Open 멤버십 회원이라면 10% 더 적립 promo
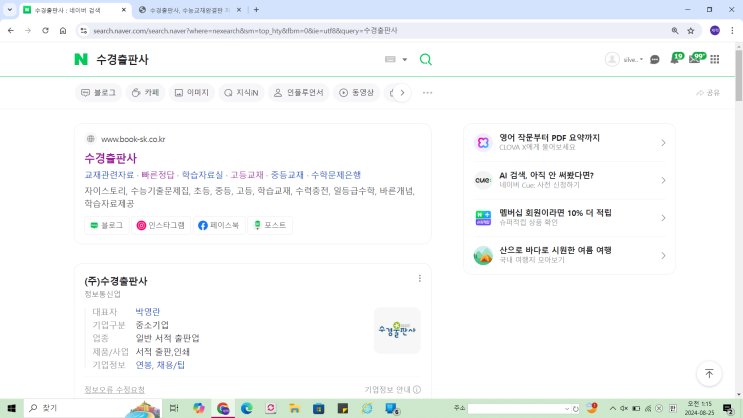743x418 pixels. coord(570,218)
